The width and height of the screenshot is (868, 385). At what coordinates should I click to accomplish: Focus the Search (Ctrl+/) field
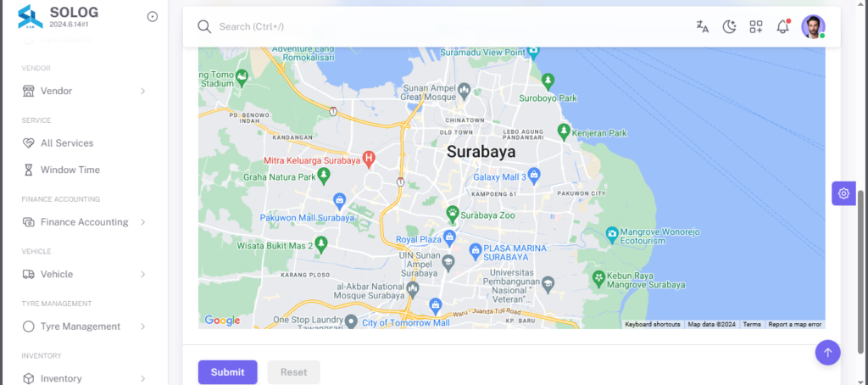(442, 26)
